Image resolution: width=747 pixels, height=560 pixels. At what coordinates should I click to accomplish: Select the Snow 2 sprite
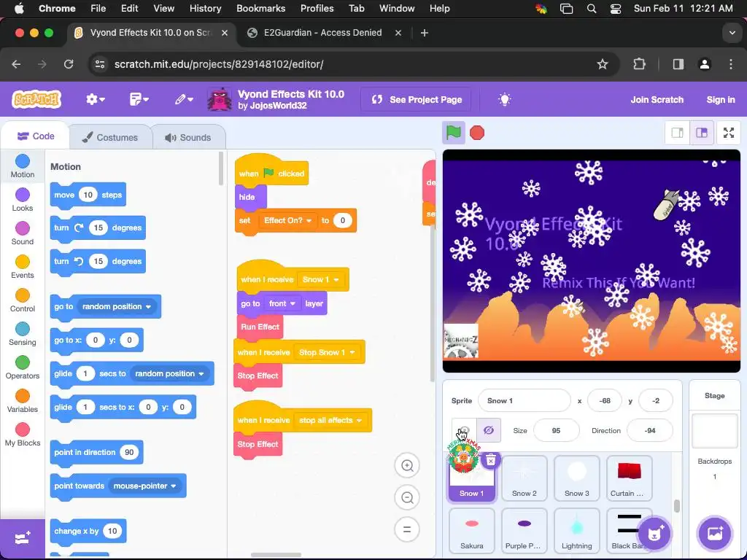(524, 478)
